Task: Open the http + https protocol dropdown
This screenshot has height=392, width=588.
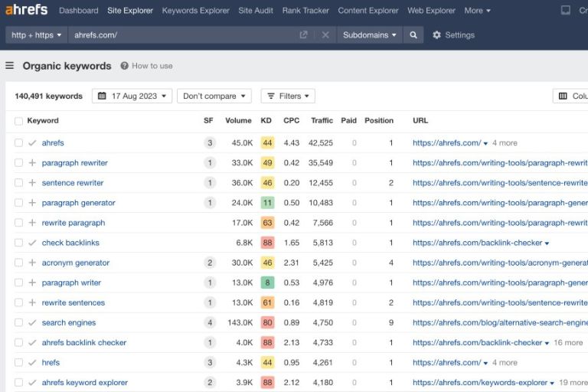Action: point(37,35)
